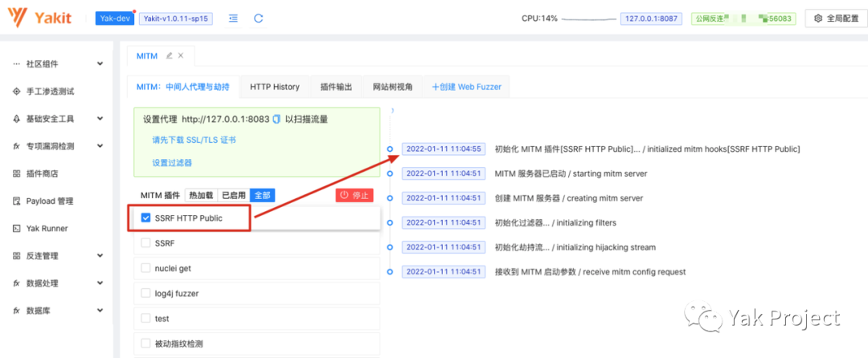This screenshot has height=358, width=868.
Task: Click the 基础安全工具 rocket icon
Action: point(17,119)
